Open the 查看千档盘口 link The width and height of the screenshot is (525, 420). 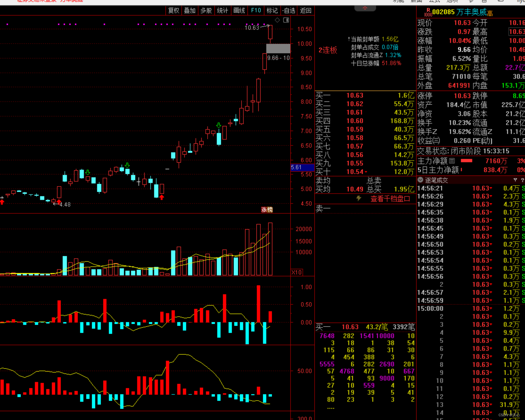pyautogui.click(x=390, y=199)
